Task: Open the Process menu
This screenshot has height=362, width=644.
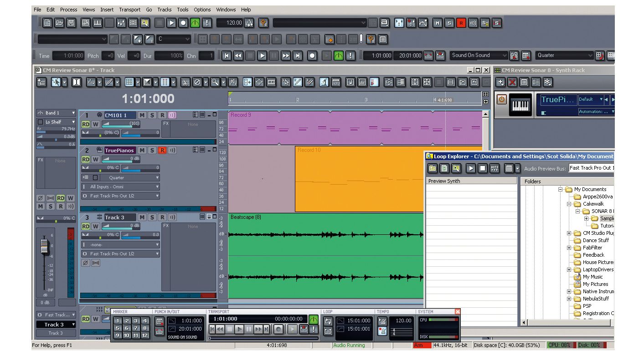Action: click(68, 10)
